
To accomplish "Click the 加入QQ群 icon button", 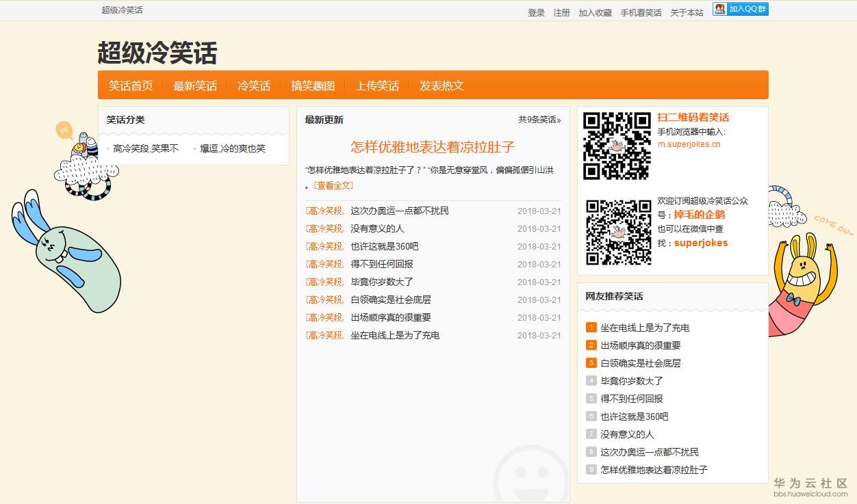I will coord(740,9).
